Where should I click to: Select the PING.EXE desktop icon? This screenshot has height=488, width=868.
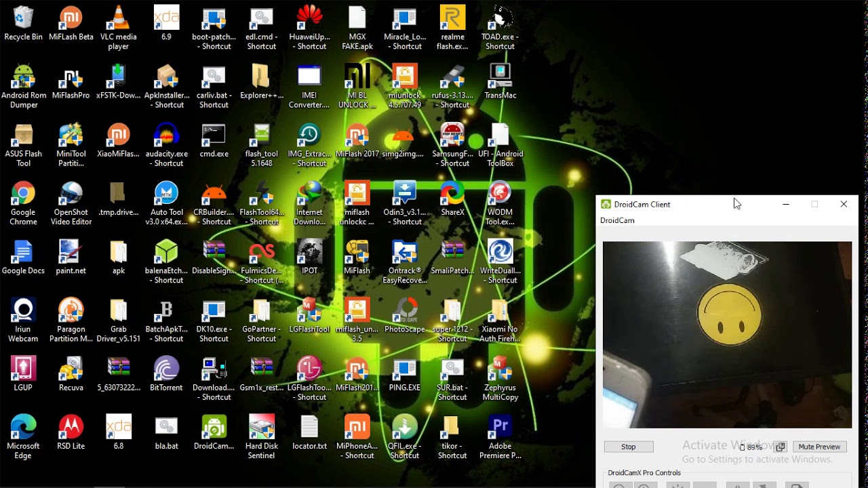pyautogui.click(x=405, y=374)
